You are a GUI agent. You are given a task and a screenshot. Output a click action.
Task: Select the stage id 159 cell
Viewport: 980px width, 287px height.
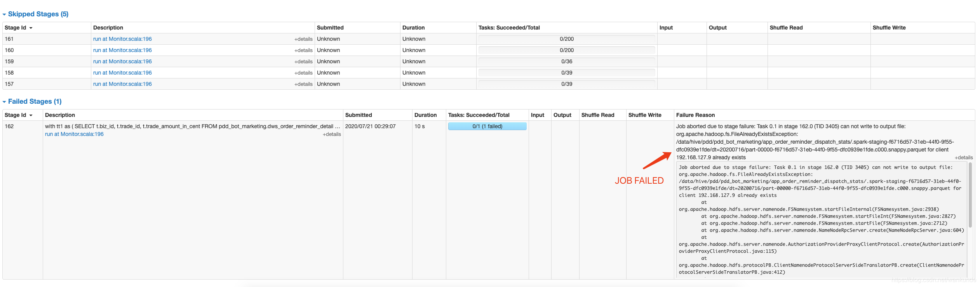coord(47,61)
